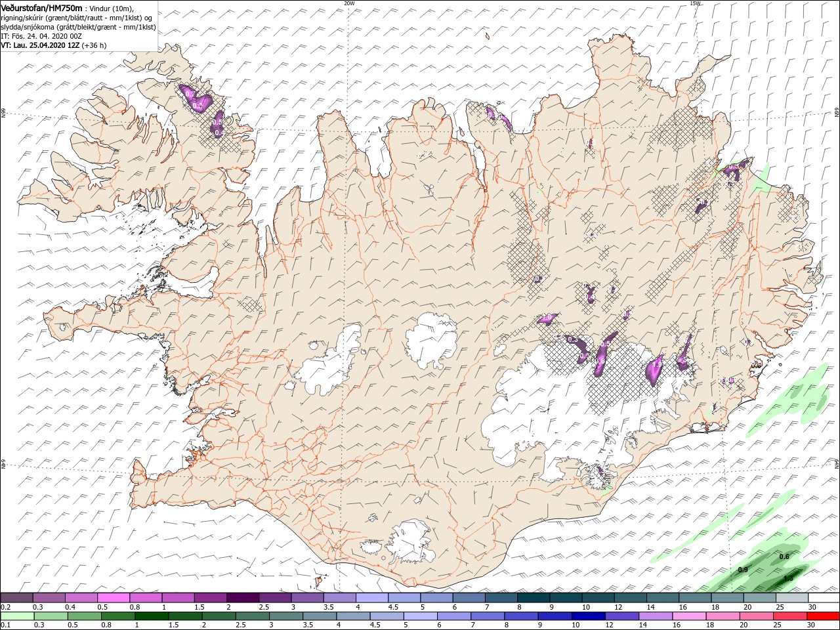Click the '30' label on the snow scale
The width and height of the screenshot is (840, 630).
point(812,607)
